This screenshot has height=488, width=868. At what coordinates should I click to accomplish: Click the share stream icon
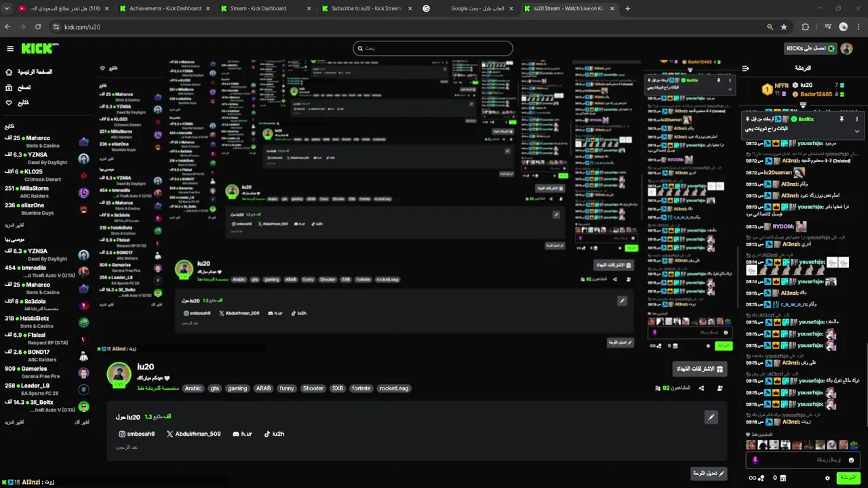(701, 388)
